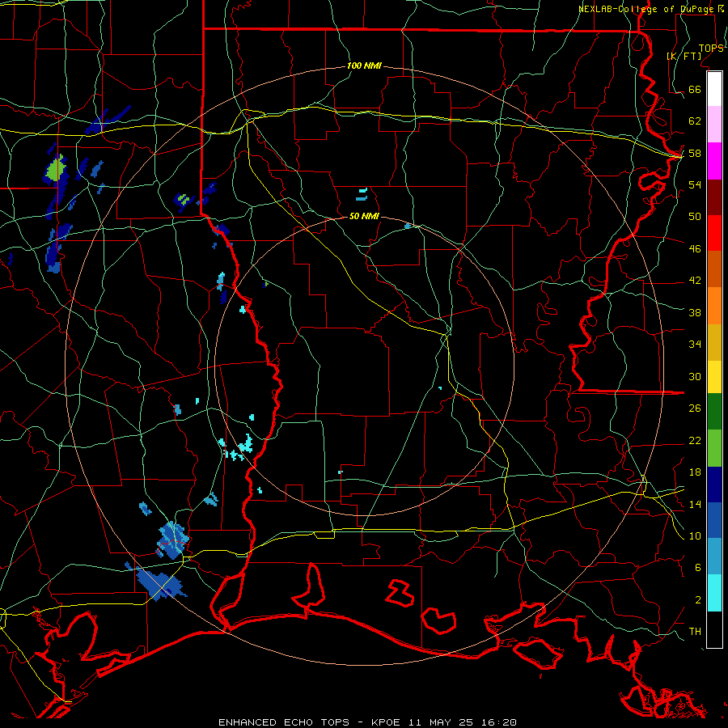The image size is (728, 728).
Task: Click the legend value '34'
Action: [x=695, y=344]
